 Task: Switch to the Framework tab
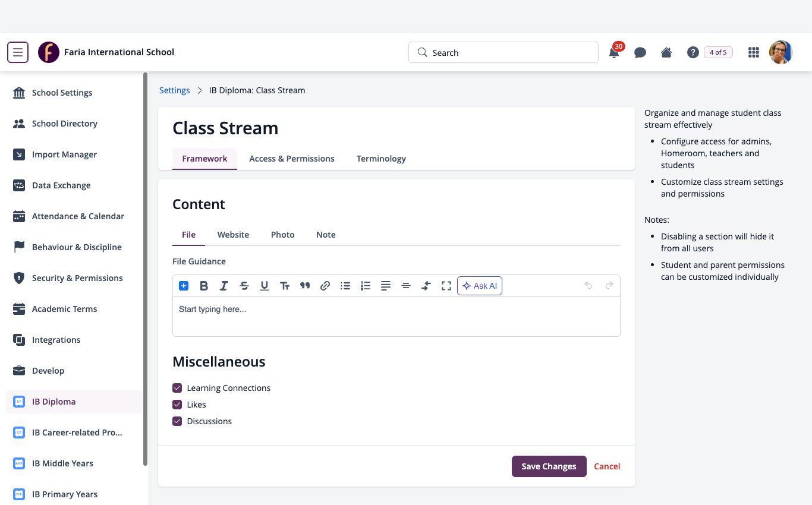(204, 159)
